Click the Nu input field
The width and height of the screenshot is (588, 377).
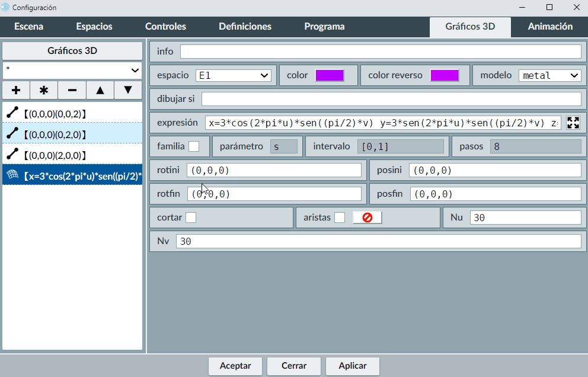tap(525, 218)
